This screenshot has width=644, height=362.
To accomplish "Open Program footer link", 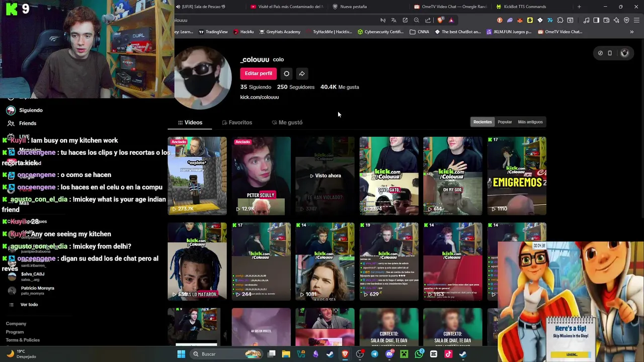I will coord(15,332).
